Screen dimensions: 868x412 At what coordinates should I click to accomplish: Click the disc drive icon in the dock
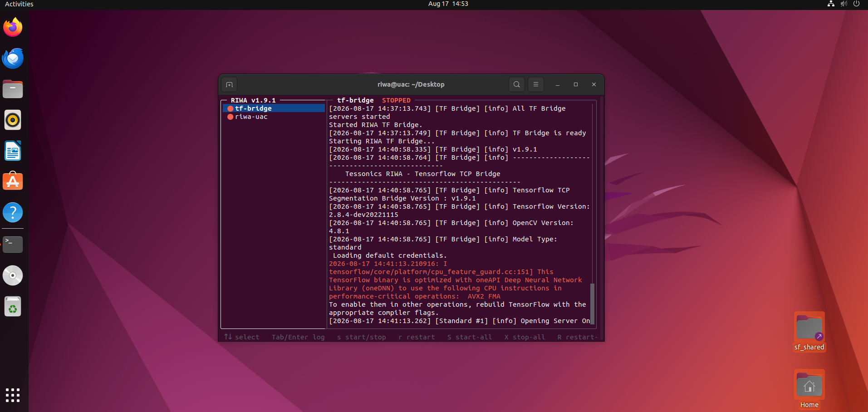(x=13, y=275)
